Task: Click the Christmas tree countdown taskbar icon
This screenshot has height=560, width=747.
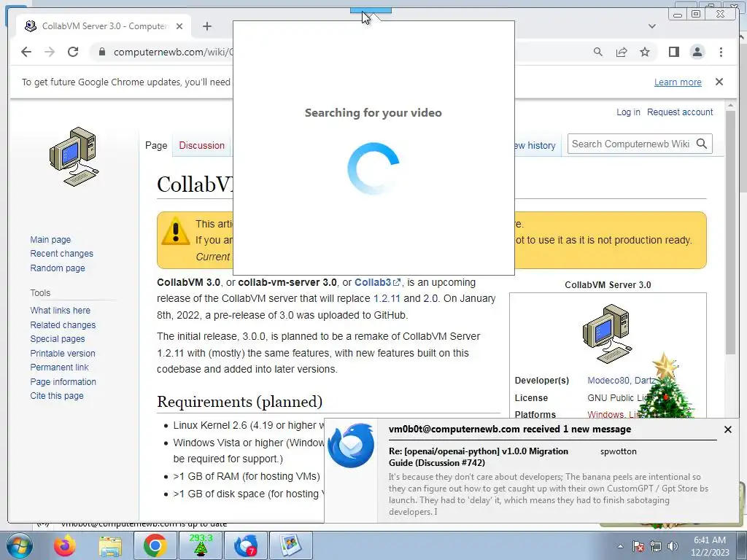Action: point(201,545)
